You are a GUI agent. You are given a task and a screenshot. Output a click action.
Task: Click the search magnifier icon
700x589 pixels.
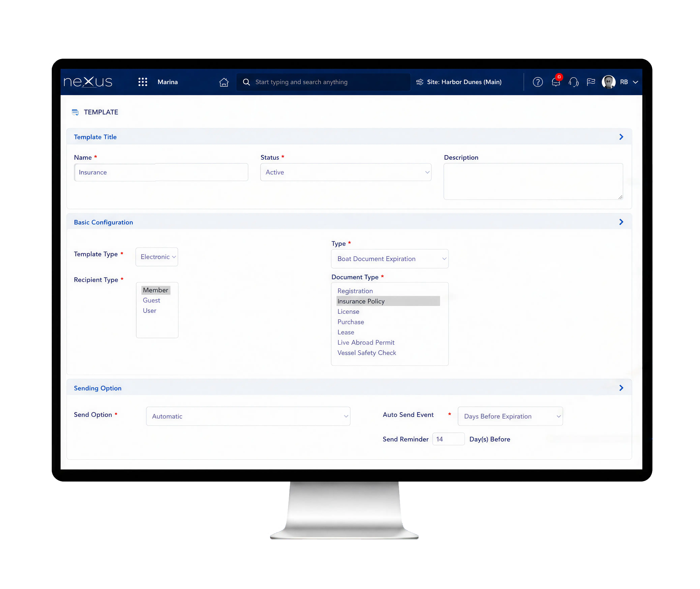[246, 82]
